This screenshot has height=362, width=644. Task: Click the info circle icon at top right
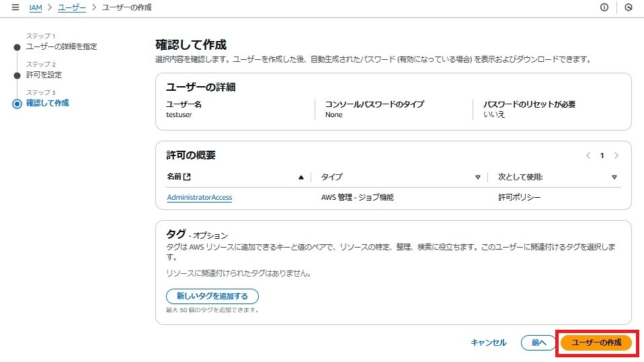604,7
